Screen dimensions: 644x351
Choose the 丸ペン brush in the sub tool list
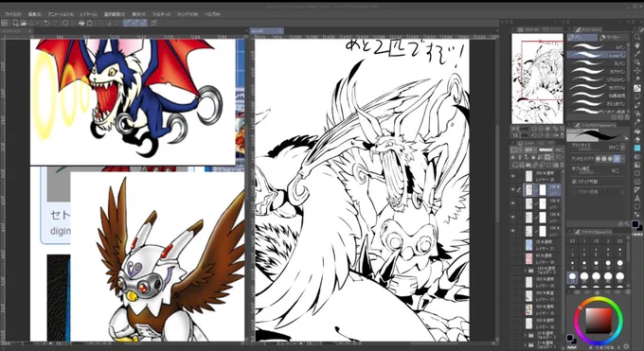click(x=597, y=62)
